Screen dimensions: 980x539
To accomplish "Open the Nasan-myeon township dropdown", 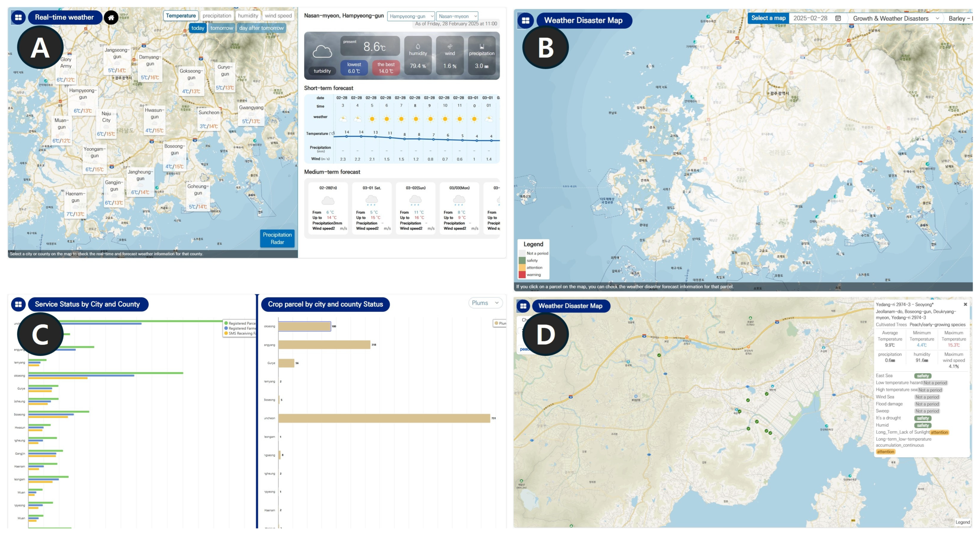I will (457, 16).
